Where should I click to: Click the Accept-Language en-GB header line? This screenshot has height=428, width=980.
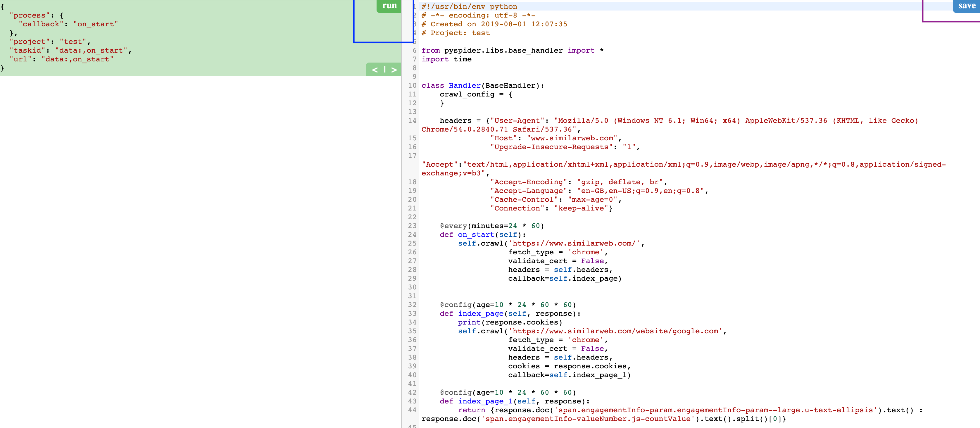coord(599,191)
